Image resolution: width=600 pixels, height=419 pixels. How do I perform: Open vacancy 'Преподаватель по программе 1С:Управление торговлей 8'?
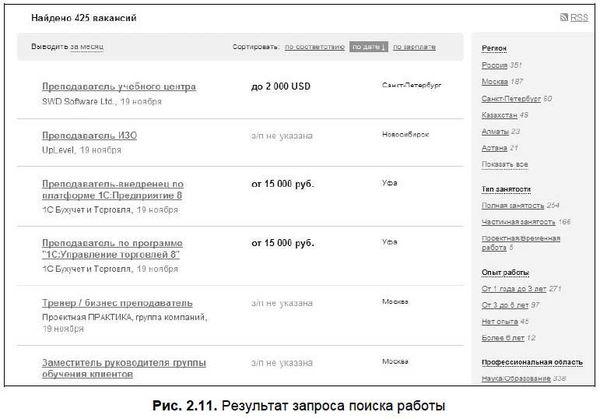pos(112,249)
